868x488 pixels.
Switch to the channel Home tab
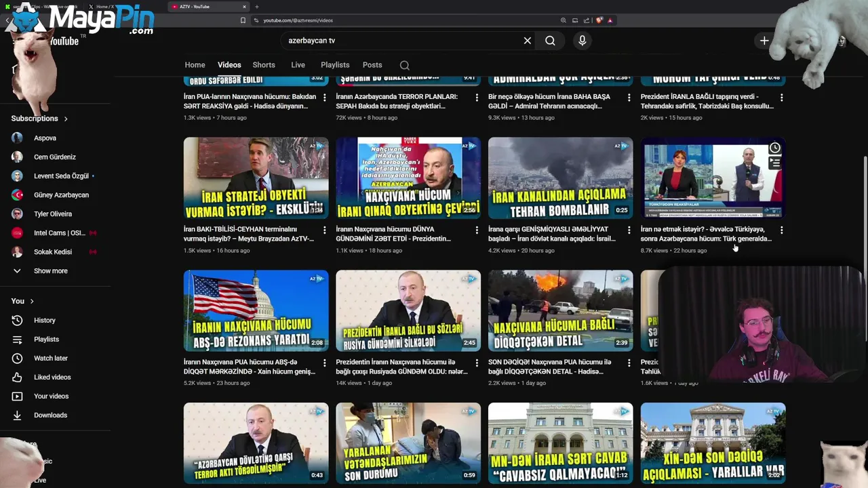coord(195,65)
